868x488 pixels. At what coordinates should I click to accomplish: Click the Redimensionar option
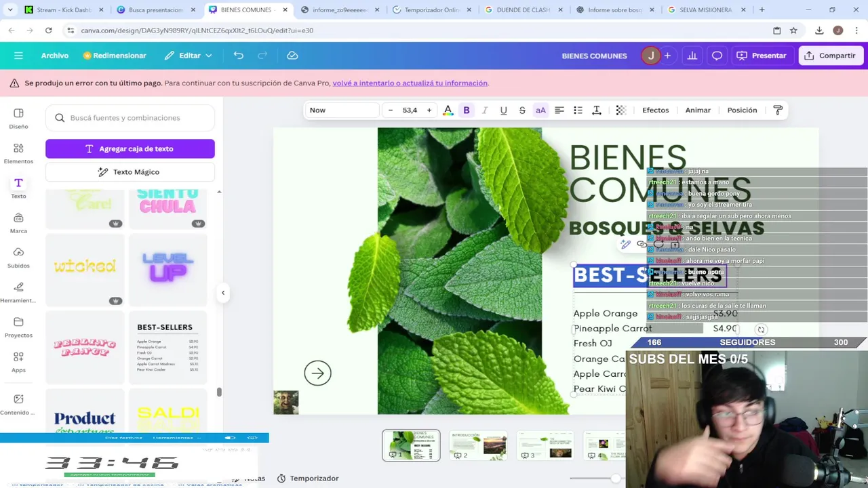point(115,56)
